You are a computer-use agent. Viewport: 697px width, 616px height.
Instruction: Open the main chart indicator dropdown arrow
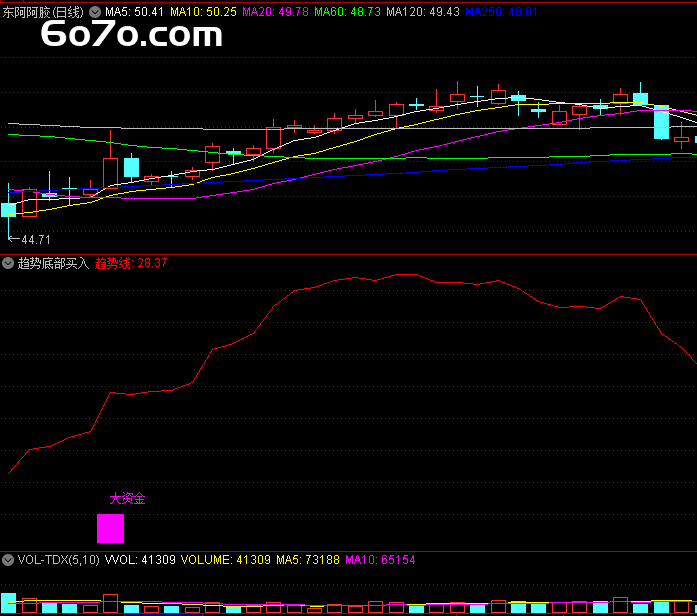(95, 12)
